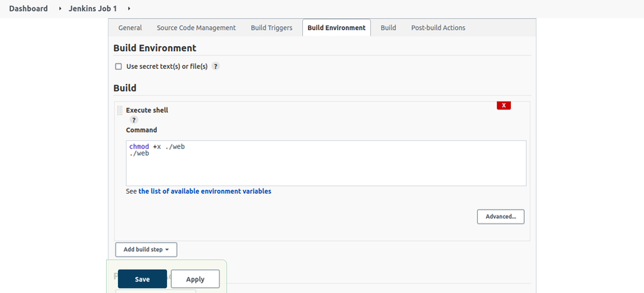
Task: Open the list of available environment variables
Action: point(205,191)
